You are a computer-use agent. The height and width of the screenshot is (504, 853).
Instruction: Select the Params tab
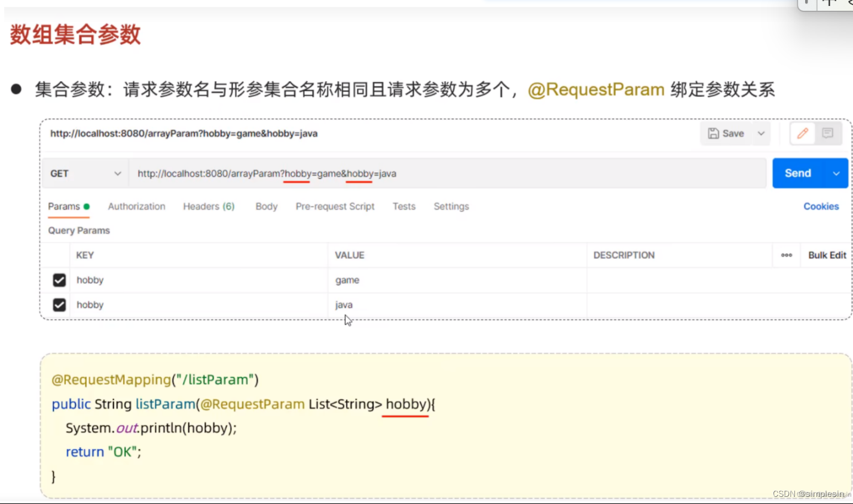click(x=63, y=206)
